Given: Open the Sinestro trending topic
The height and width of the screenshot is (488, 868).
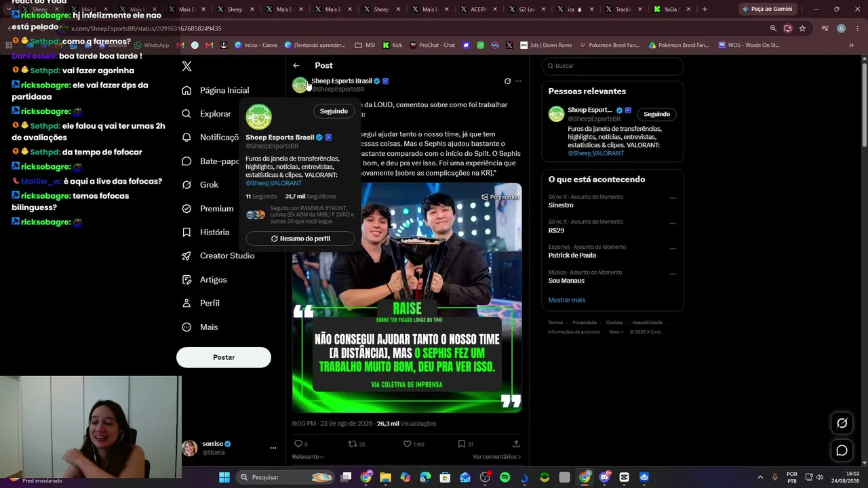Looking at the screenshot, I should (x=561, y=205).
